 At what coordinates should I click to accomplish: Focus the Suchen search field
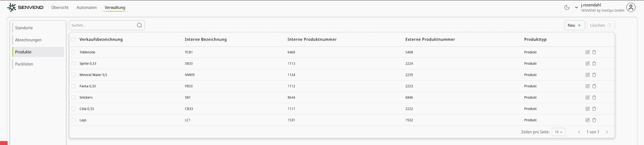(102, 25)
